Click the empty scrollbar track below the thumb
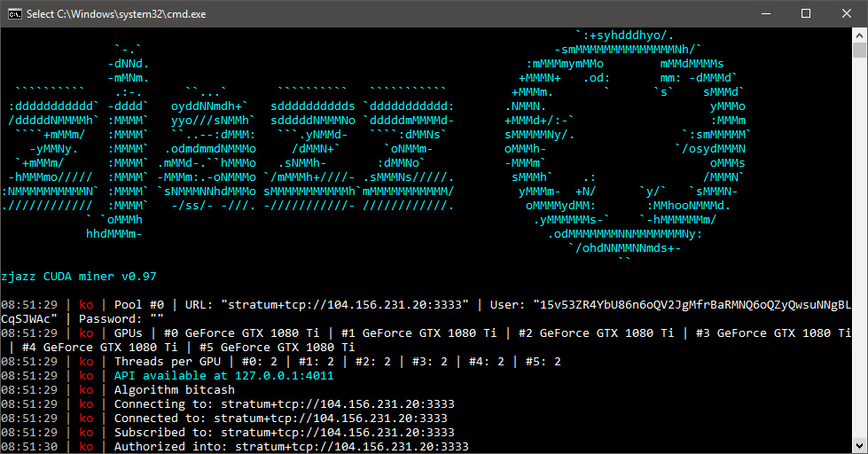 click(x=859, y=248)
